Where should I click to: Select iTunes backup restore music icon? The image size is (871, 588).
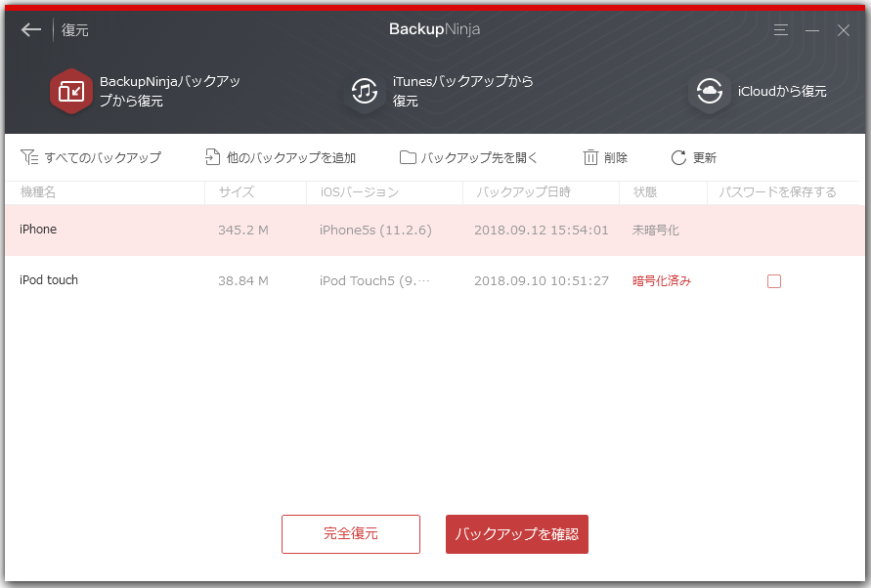click(365, 91)
